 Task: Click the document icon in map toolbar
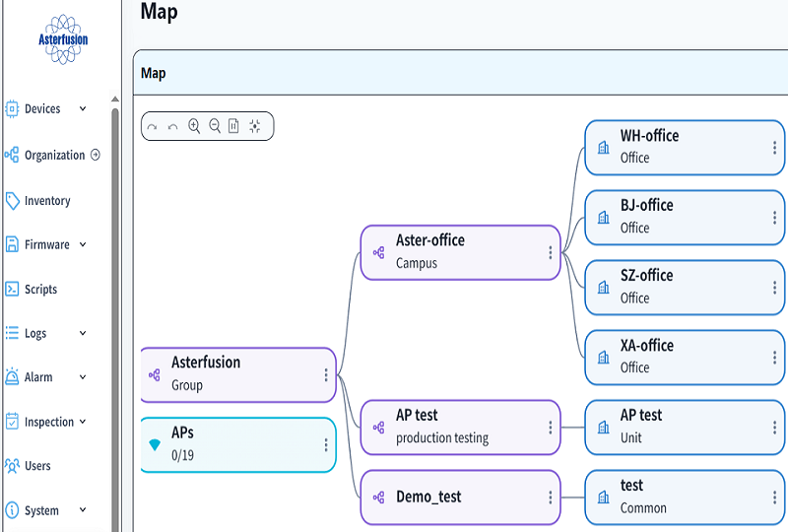pos(233,126)
